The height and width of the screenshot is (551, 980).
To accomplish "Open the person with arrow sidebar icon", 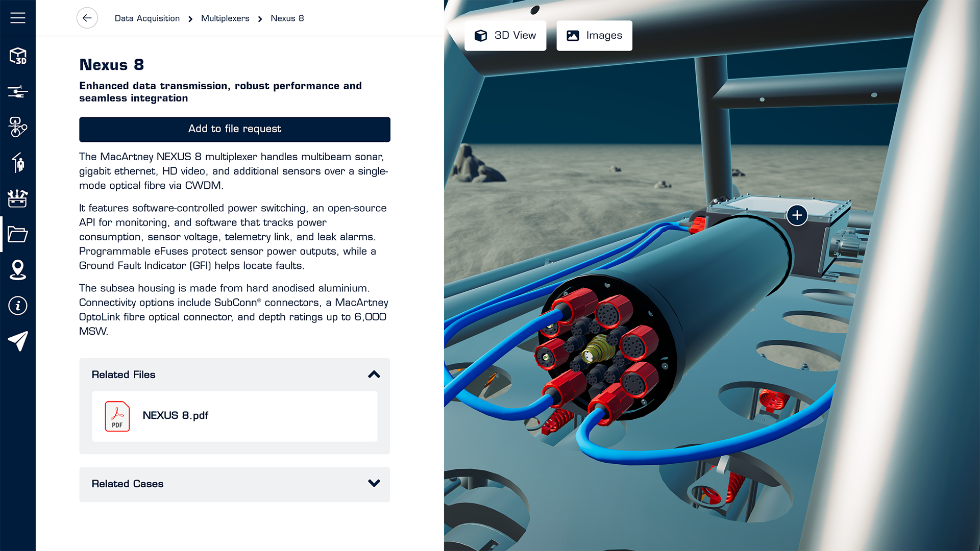I will point(18,163).
